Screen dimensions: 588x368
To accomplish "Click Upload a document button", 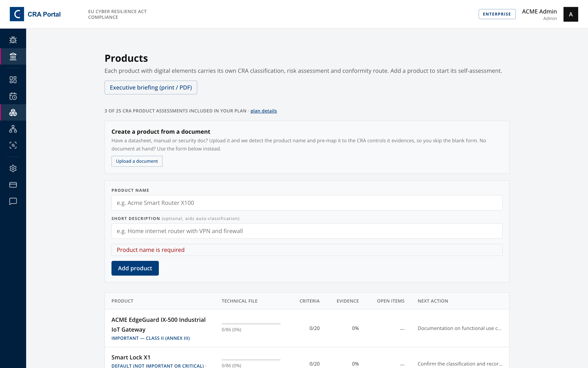I will 137,161.
